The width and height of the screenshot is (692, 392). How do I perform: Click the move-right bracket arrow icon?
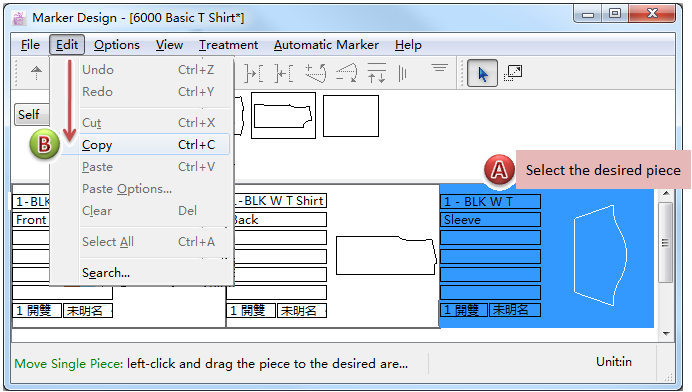pyautogui.click(x=254, y=73)
